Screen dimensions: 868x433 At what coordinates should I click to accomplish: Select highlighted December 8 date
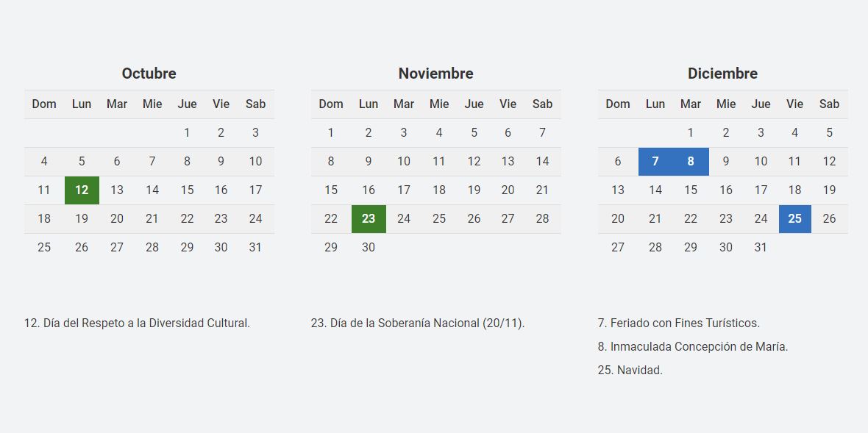(691, 162)
